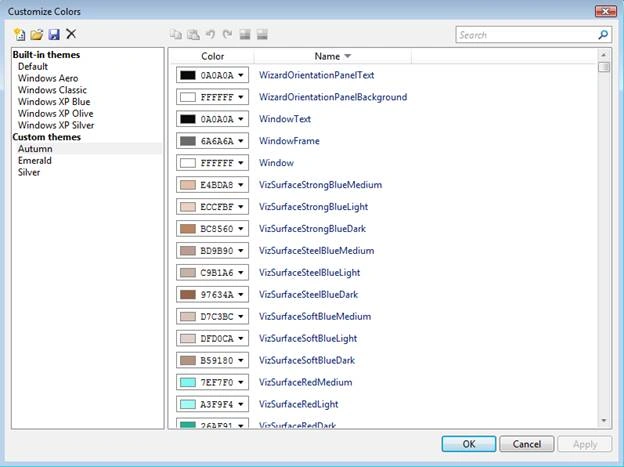Select the Windows Classic theme

[52, 90]
